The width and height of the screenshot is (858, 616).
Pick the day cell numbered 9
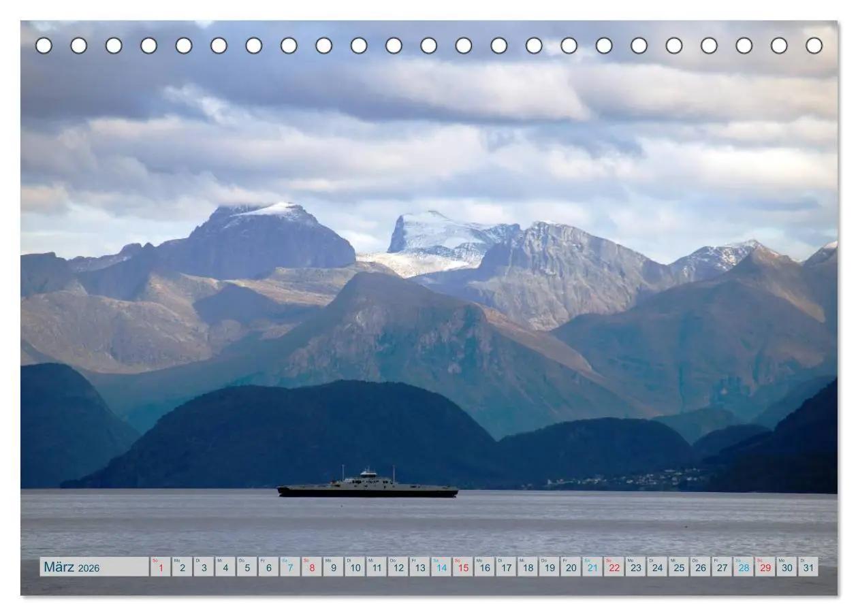[x=333, y=567]
